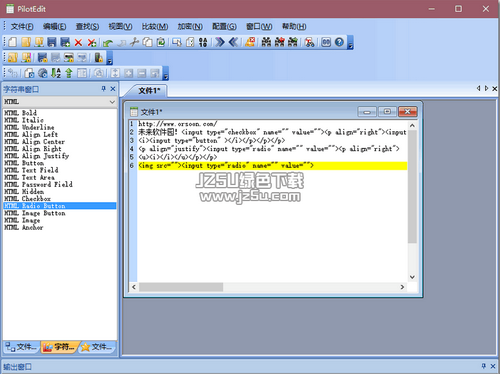
Task: Open the 视图(V) menu
Action: [x=120, y=26]
